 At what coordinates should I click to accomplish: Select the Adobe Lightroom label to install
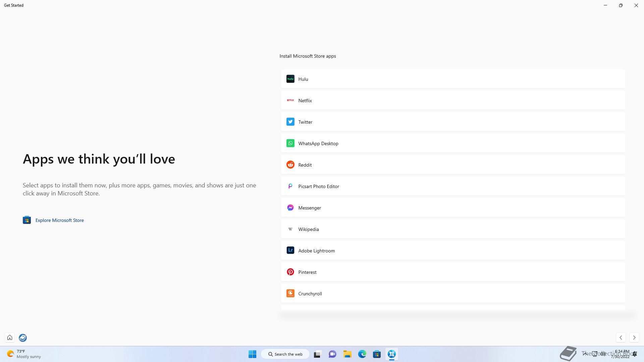[316, 251]
